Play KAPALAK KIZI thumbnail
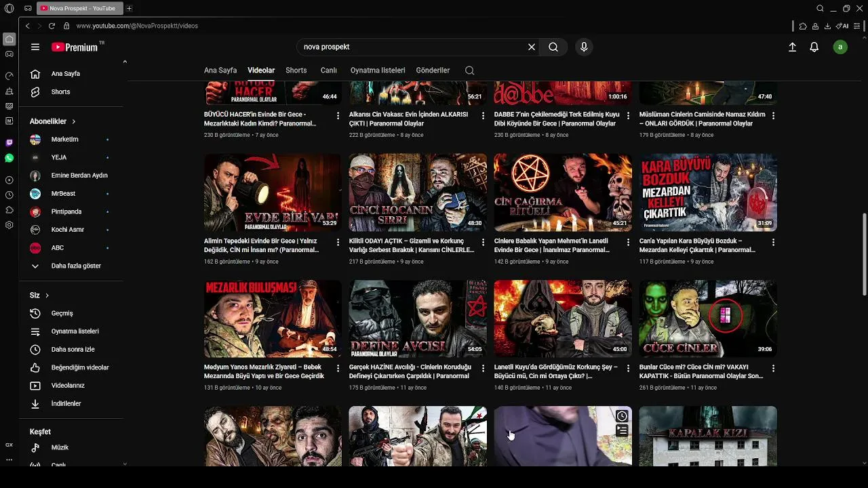This screenshot has height=488, width=868. click(x=708, y=436)
